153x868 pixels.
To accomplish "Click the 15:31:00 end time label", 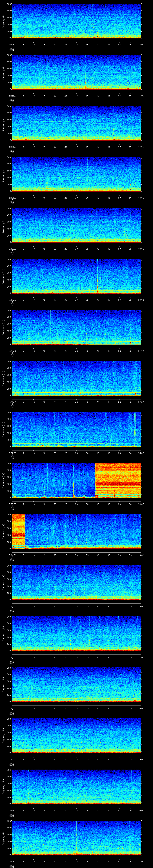I will (x=141, y=862).
